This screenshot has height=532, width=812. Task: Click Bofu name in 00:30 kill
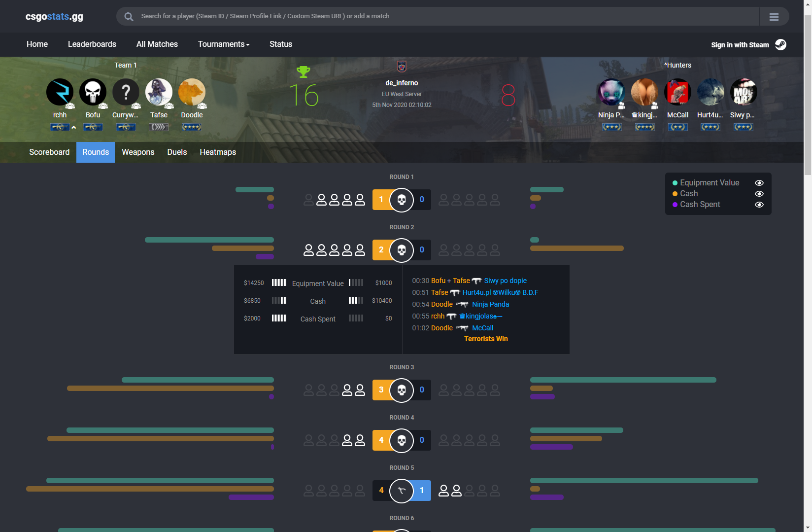tap(438, 281)
